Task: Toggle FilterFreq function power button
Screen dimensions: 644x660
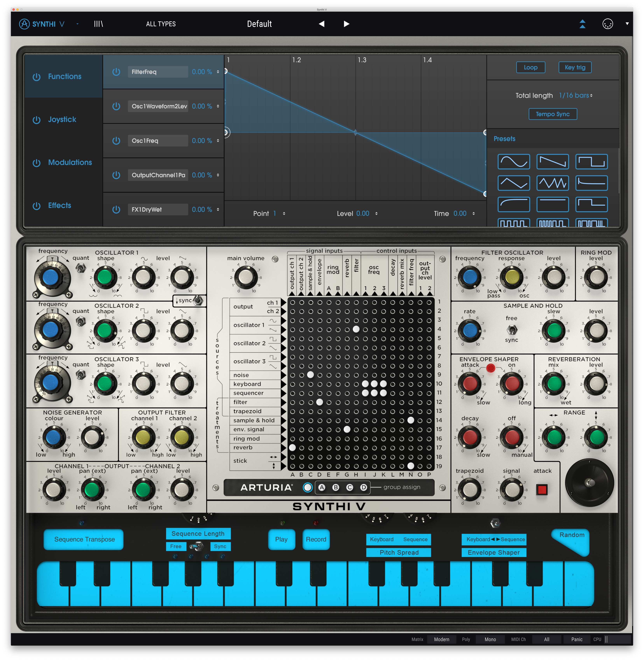Action: click(116, 72)
